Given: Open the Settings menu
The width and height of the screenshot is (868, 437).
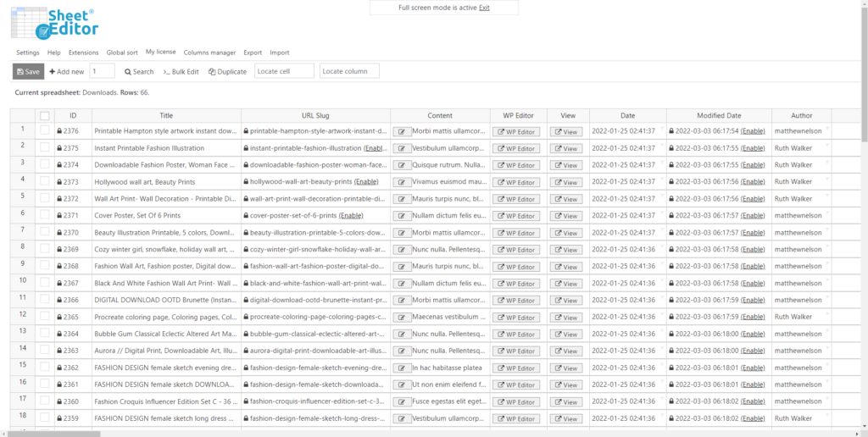Looking at the screenshot, I should 28,53.
